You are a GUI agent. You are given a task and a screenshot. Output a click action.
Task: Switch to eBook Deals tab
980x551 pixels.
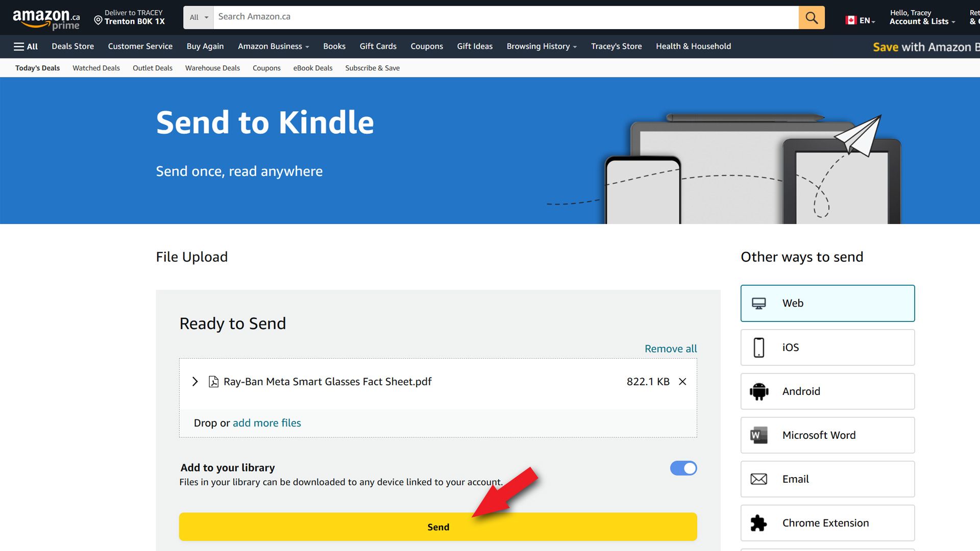(313, 68)
